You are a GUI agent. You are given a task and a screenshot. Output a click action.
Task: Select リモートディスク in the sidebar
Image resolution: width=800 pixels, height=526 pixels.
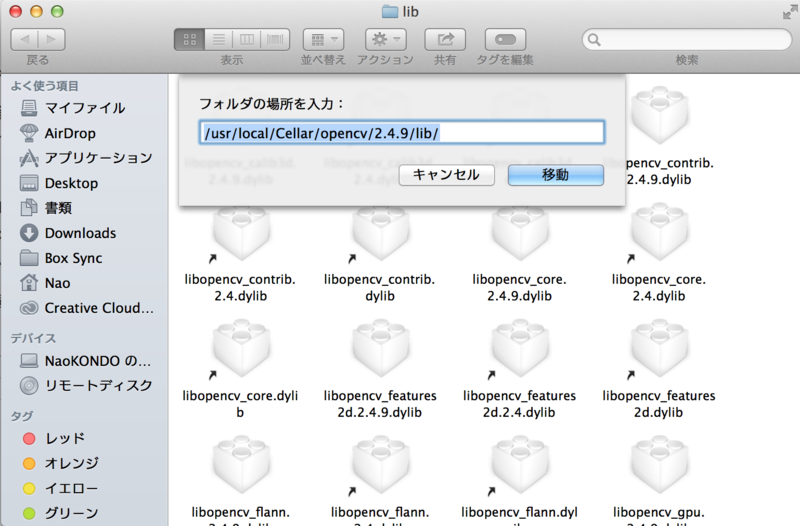click(84, 386)
